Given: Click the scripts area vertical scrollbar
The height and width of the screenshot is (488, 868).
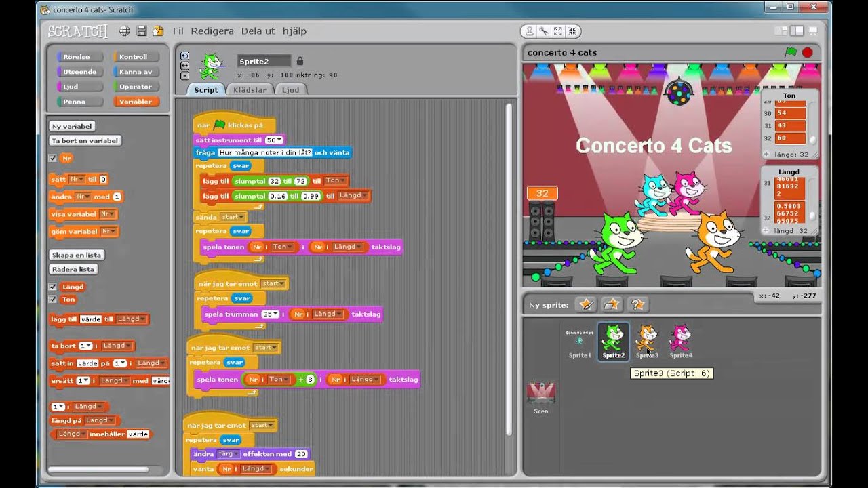Looking at the screenshot, I should (x=509, y=271).
